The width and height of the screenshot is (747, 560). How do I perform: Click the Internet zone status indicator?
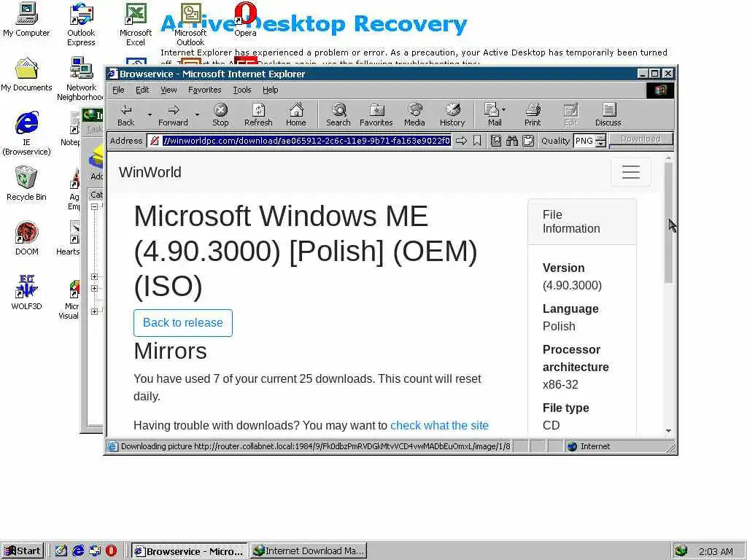589,446
